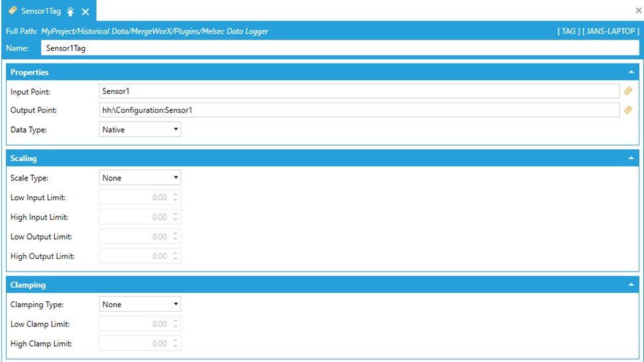Increase High Clamp Limit with up arrow
The height and width of the screenshot is (362, 644).
click(x=175, y=340)
